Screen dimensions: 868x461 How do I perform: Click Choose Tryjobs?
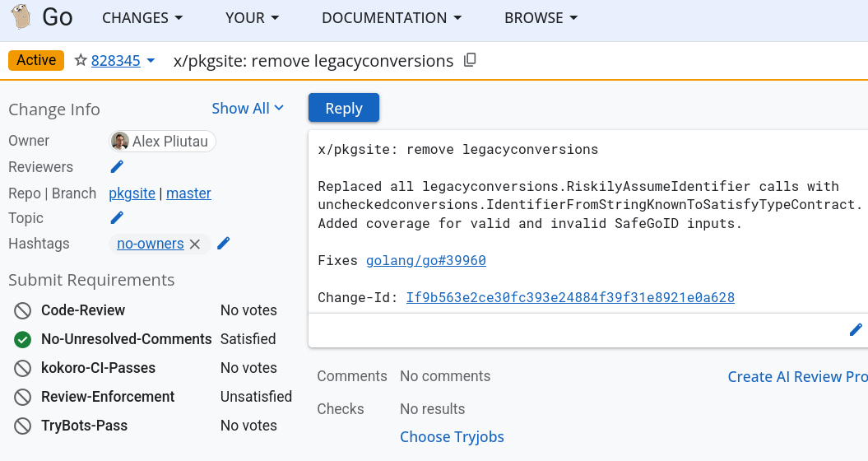point(452,436)
